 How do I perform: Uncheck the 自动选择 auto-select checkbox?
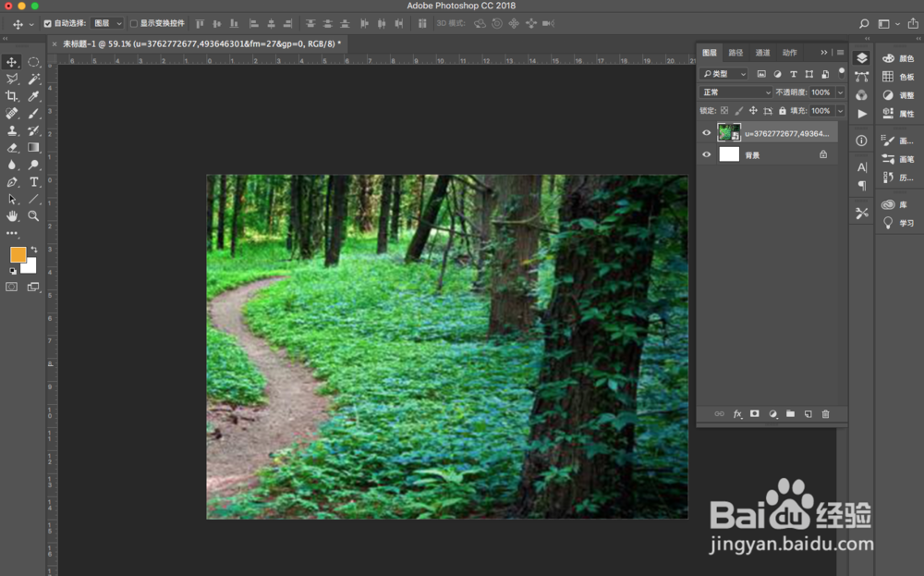click(x=48, y=24)
